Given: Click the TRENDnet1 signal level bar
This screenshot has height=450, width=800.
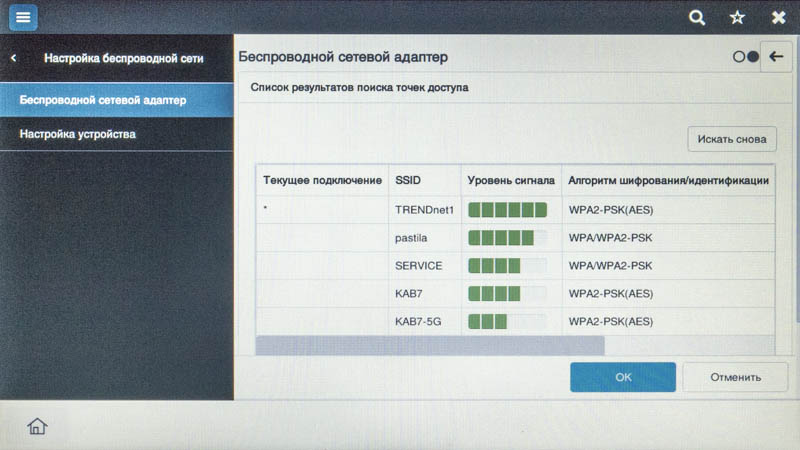Looking at the screenshot, I should 507,210.
